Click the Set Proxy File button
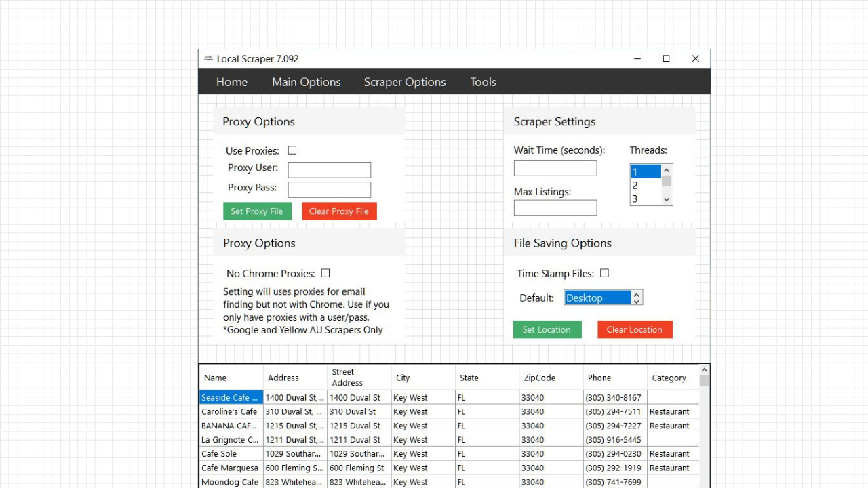Screen dimensions: 868x488 tap(257, 211)
